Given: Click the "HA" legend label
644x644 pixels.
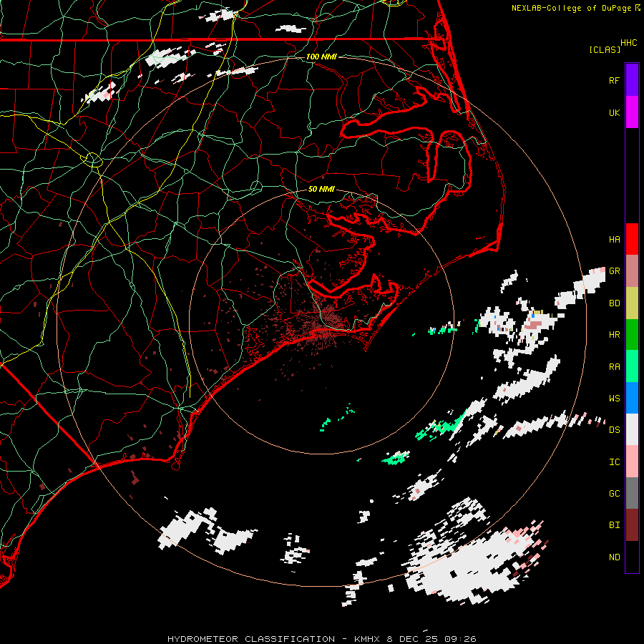Looking at the screenshot, I should [614, 239].
